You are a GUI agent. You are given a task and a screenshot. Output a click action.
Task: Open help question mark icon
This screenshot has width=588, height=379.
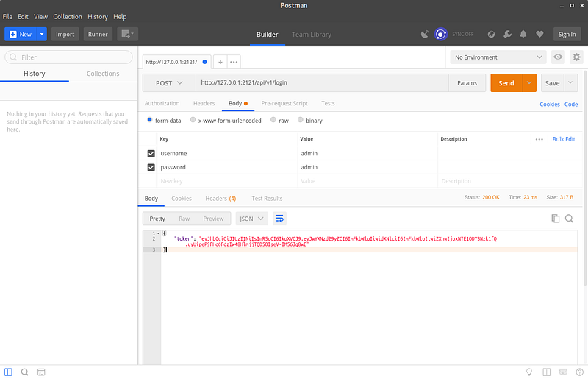pos(580,372)
